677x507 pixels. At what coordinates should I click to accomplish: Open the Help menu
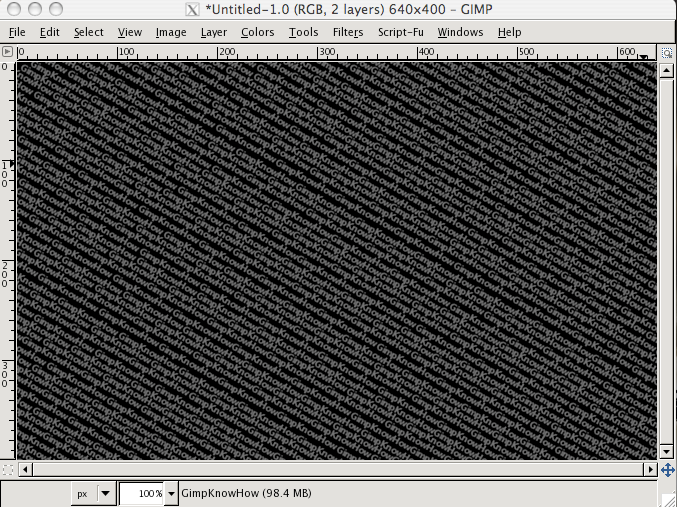point(509,32)
